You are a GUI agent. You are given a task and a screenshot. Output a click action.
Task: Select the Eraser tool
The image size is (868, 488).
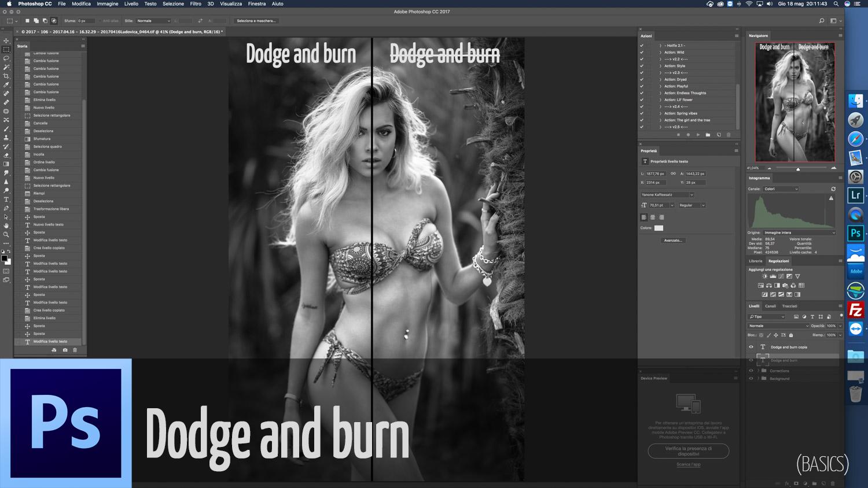point(6,156)
